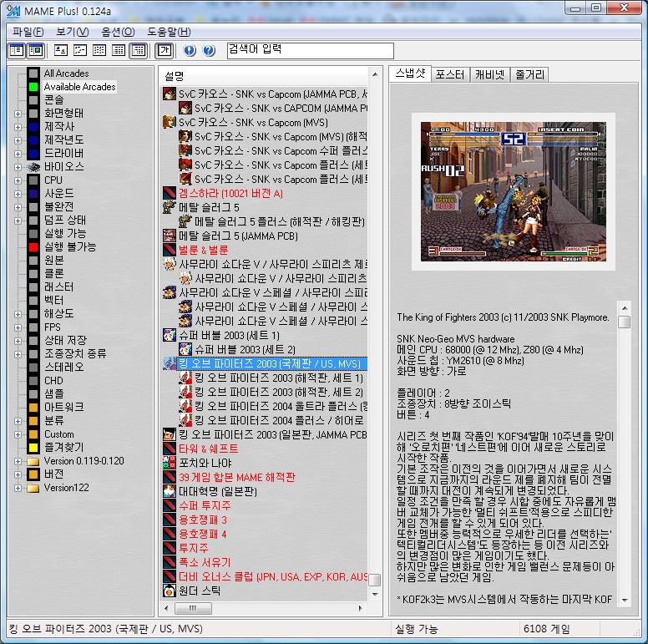This screenshot has height=644, width=648.
Task: Click the 대대혁명 (일본판) game icon
Action: 170,491
